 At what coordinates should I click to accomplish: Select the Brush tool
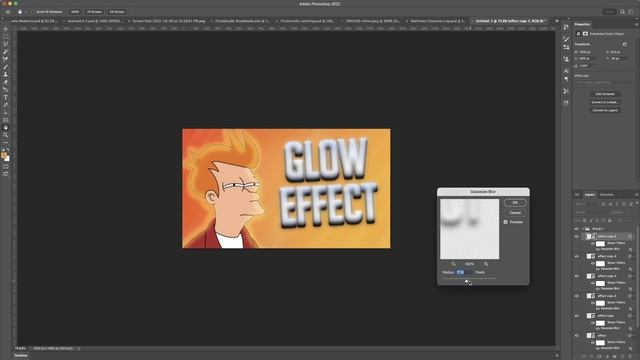5,67
